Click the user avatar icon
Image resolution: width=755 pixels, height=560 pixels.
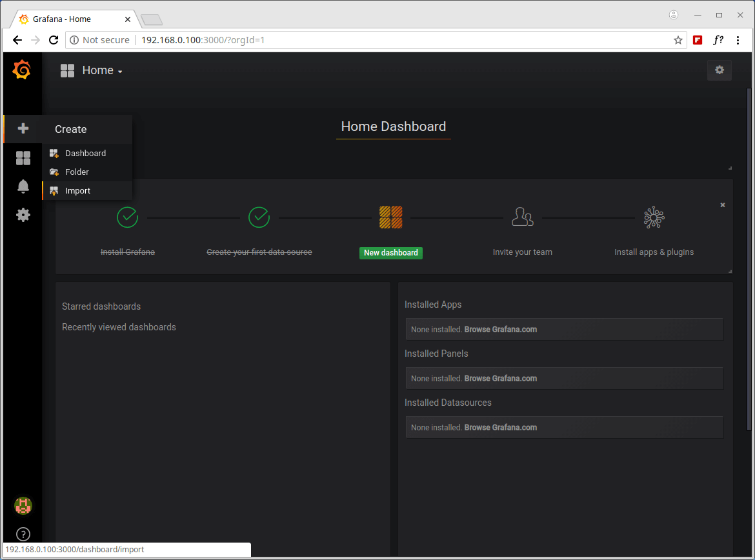coord(23,506)
